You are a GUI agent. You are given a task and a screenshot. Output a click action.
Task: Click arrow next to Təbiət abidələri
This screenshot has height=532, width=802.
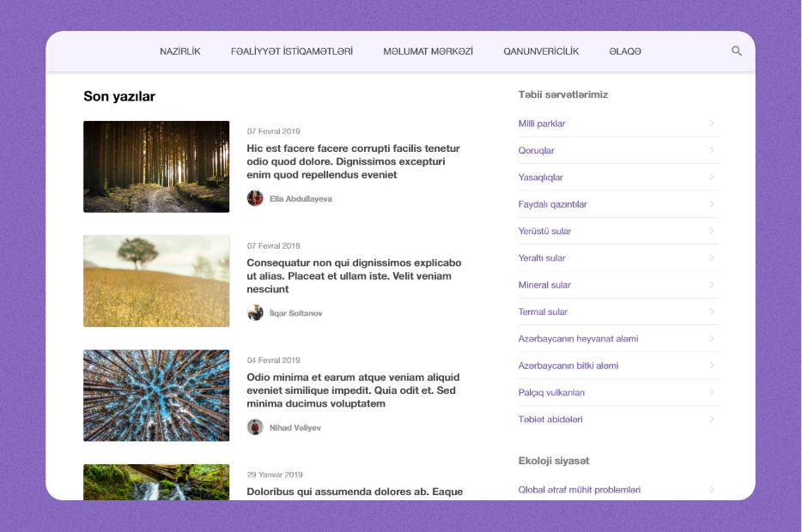tap(712, 419)
